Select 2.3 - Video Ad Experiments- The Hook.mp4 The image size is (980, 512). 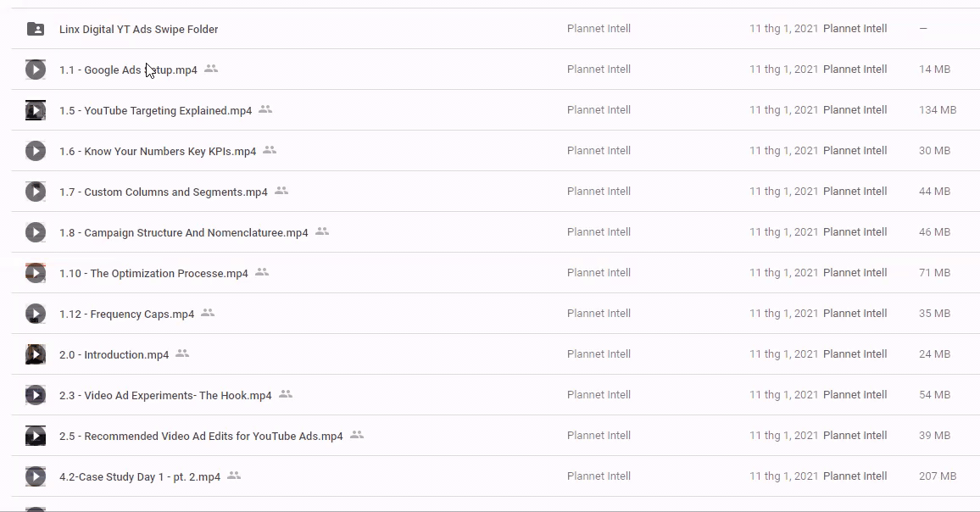(165, 396)
